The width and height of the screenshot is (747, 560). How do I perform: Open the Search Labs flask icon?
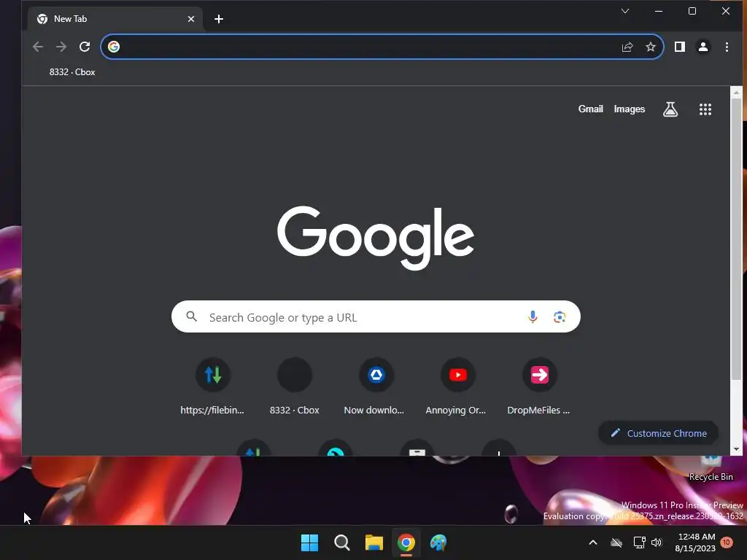[x=670, y=109]
